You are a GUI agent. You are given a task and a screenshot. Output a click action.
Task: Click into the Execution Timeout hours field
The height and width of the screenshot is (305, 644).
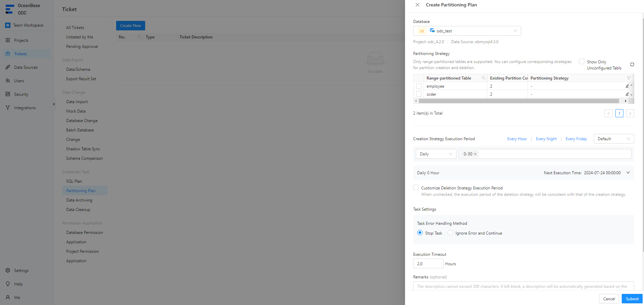click(x=428, y=264)
